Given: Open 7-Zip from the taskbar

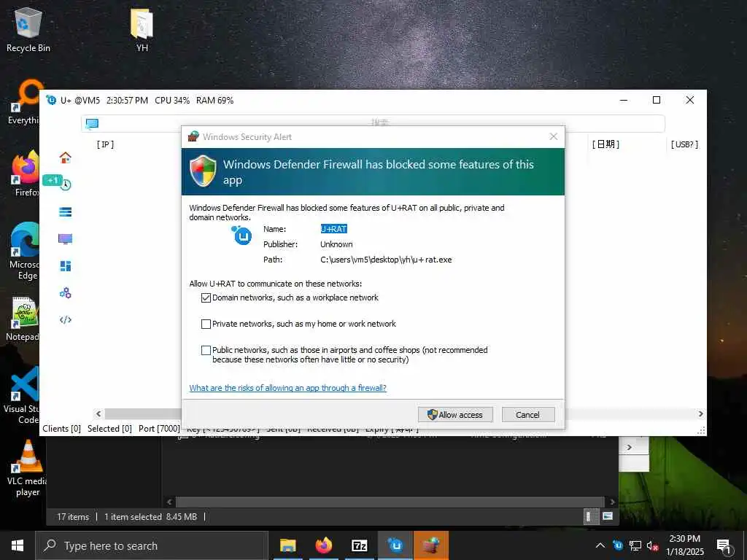Looking at the screenshot, I should point(359,545).
